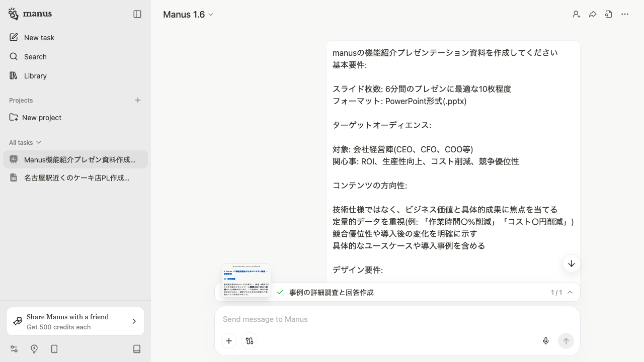The image size is (644, 362).
Task: Open the 名古屋駅近くのケーキ店PL作成 task
Action: coord(75,178)
